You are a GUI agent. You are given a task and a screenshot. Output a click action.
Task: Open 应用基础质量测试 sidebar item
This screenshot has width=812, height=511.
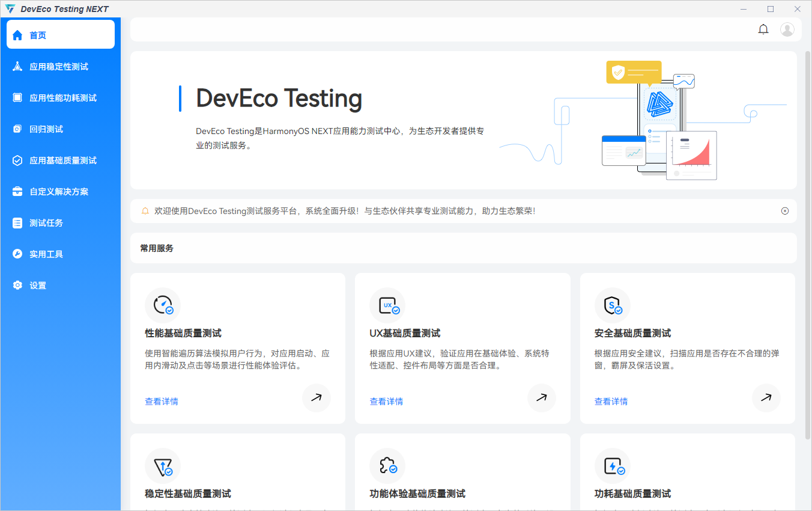(x=61, y=161)
